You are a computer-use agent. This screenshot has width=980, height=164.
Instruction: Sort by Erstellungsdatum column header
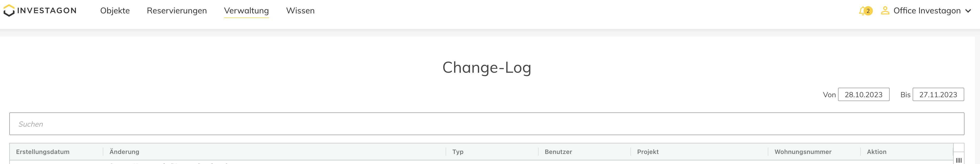[x=43, y=152]
